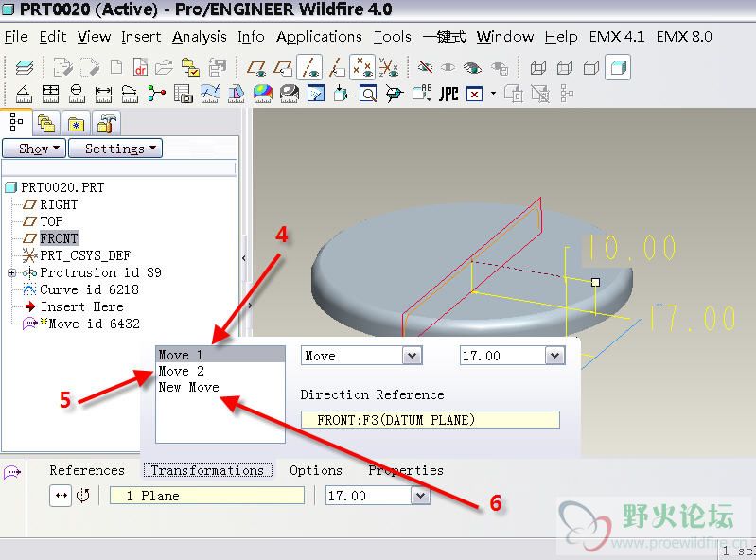Click the rainbow shaded curvature icon
The width and height of the screenshot is (756, 560).
263,94
